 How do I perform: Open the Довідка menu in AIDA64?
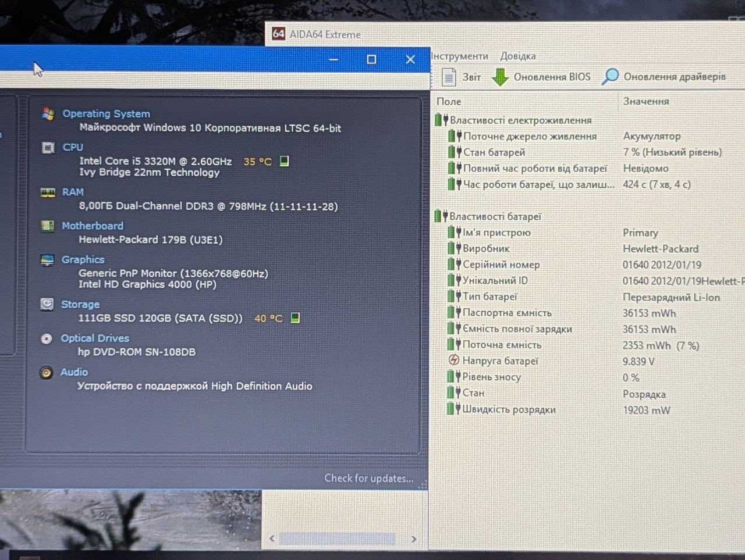(x=517, y=56)
